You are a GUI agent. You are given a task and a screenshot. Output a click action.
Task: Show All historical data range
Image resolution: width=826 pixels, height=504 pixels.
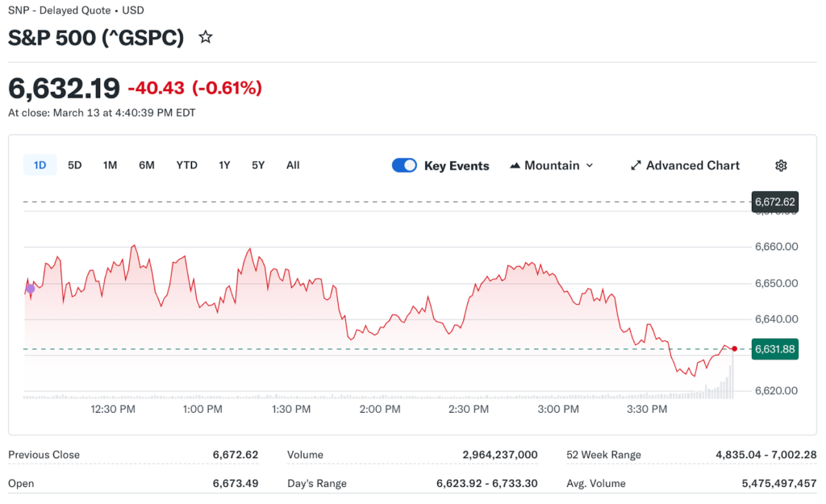point(293,165)
